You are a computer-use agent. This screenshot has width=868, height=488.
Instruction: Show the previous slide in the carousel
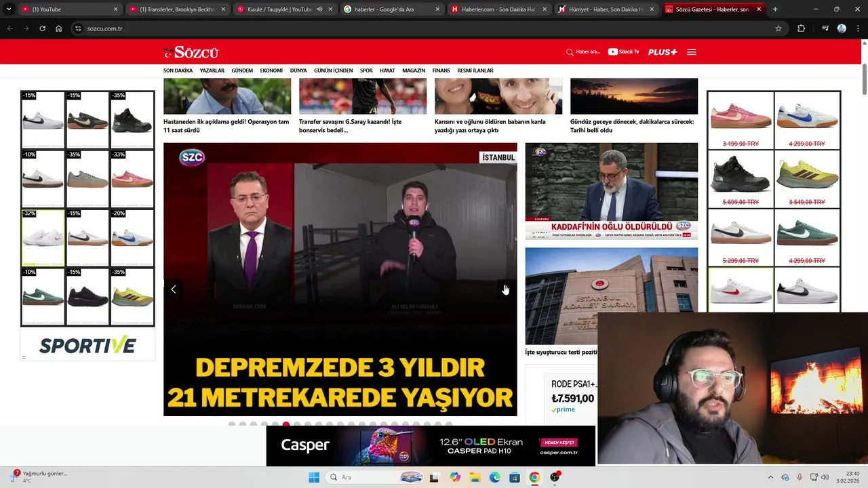pyautogui.click(x=174, y=289)
